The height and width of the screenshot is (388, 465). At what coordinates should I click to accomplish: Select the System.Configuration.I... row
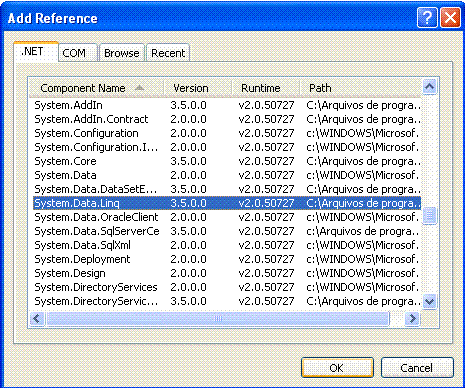(227, 147)
